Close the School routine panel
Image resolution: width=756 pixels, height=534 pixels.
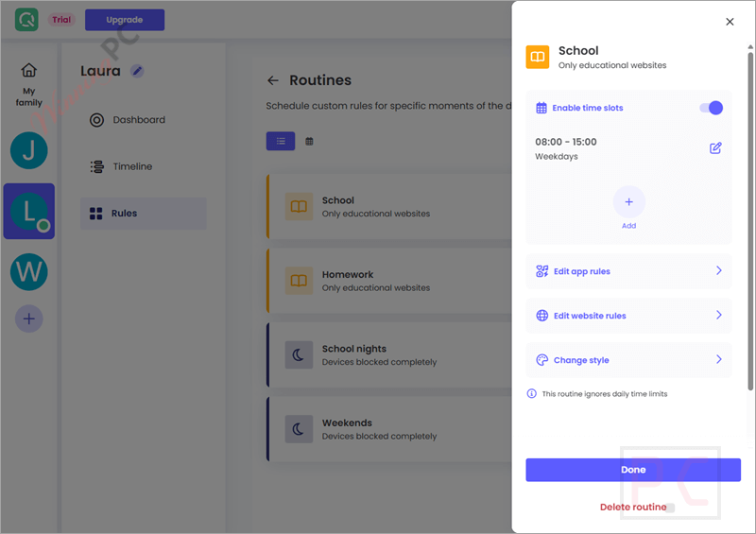pyautogui.click(x=730, y=22)
